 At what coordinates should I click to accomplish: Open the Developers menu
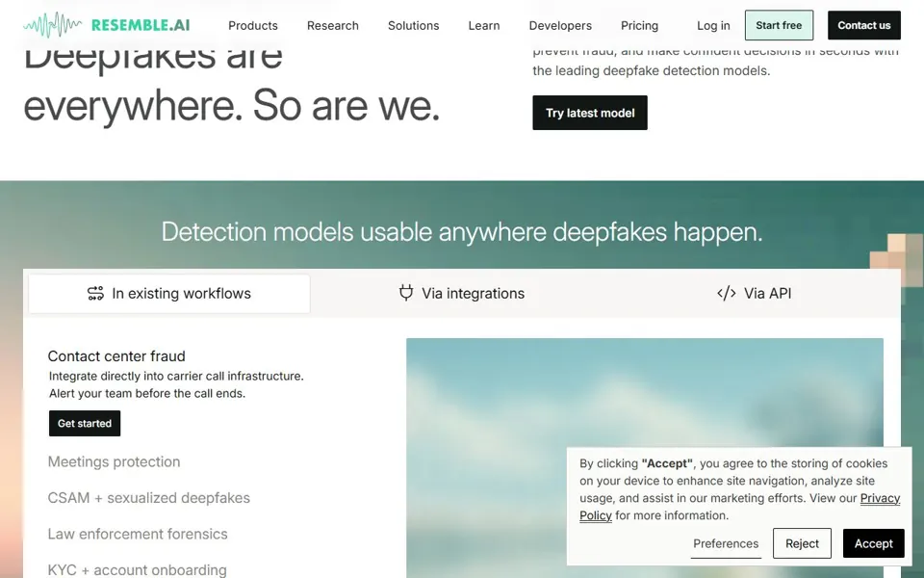(x=560, y=25)
